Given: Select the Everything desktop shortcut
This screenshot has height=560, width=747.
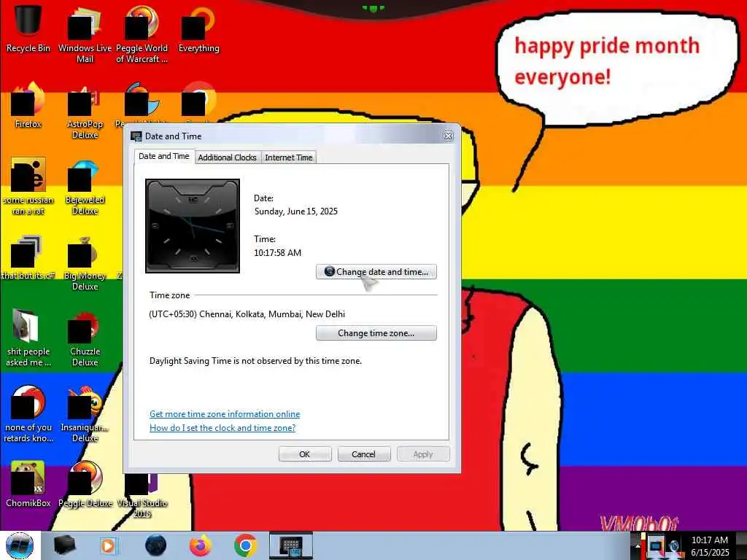Looking at the screenshot, I should tap(198, 28).
